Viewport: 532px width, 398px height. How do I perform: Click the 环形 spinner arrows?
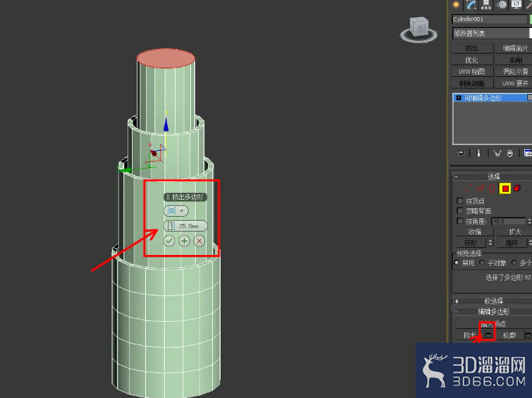pyautogui.click(x=490, y=243)
